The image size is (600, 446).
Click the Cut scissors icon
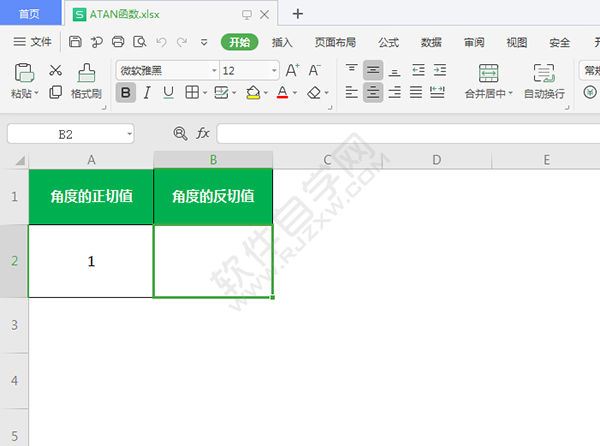click(x=55, y=70)
